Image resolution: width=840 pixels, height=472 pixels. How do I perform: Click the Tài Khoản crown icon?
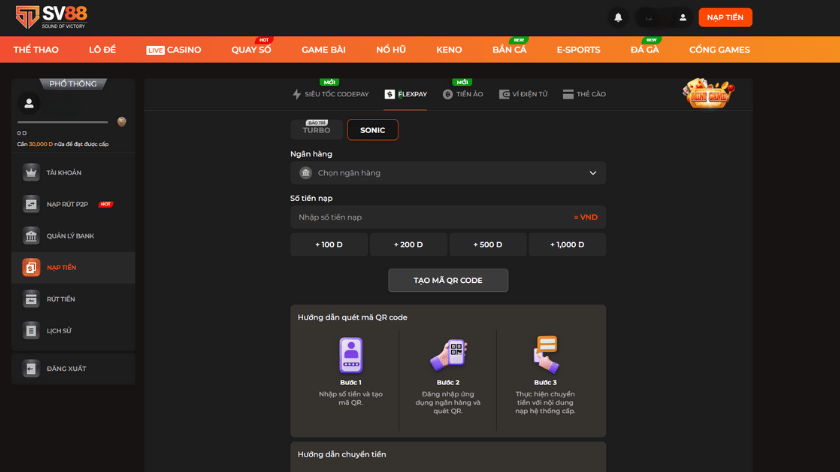[x=31, y=173]
